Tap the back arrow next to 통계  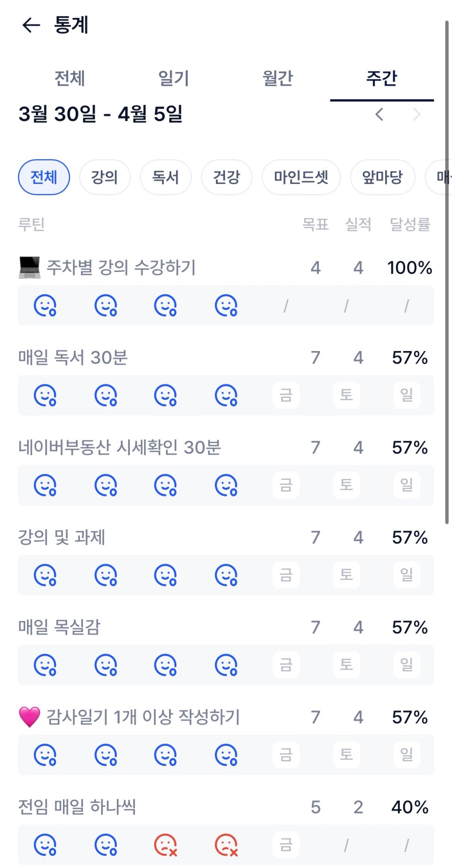[31, 25]
